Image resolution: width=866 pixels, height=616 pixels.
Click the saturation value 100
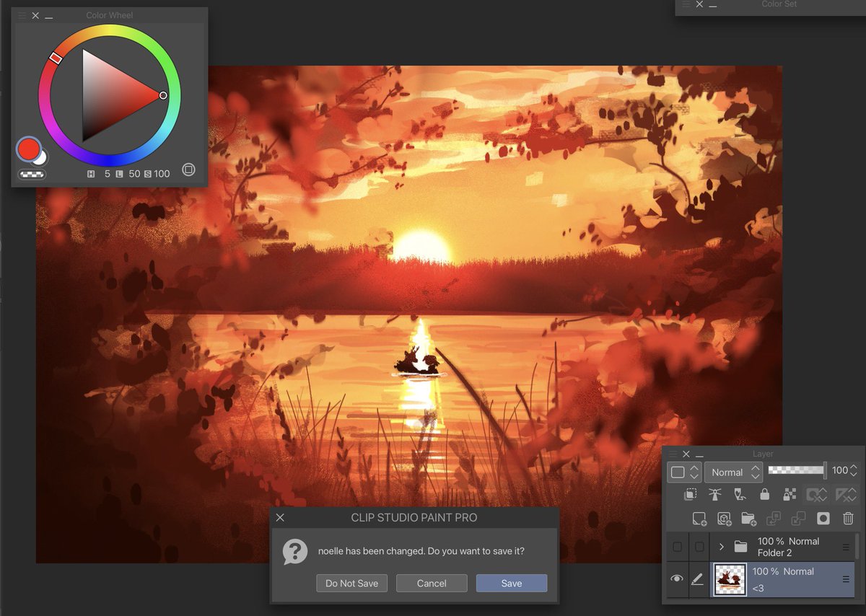tap(162, 174)
